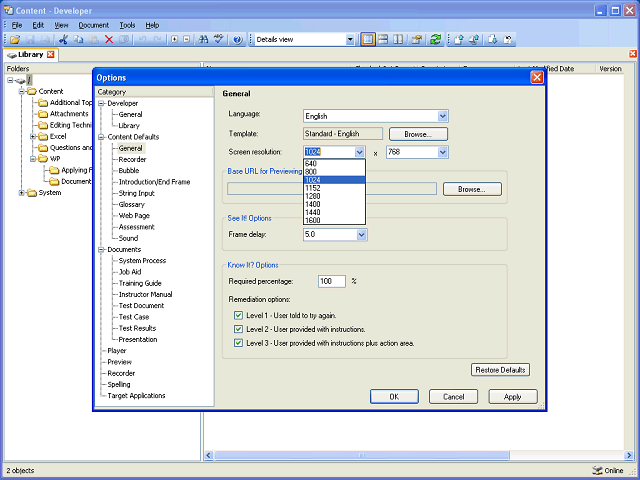Screen dimensions: 640x480
Task: Open the Document menu
Action: 93,25
